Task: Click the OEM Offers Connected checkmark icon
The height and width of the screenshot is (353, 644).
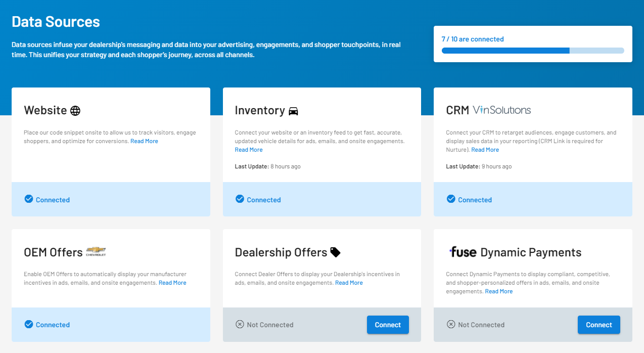Action: point(29,324)
